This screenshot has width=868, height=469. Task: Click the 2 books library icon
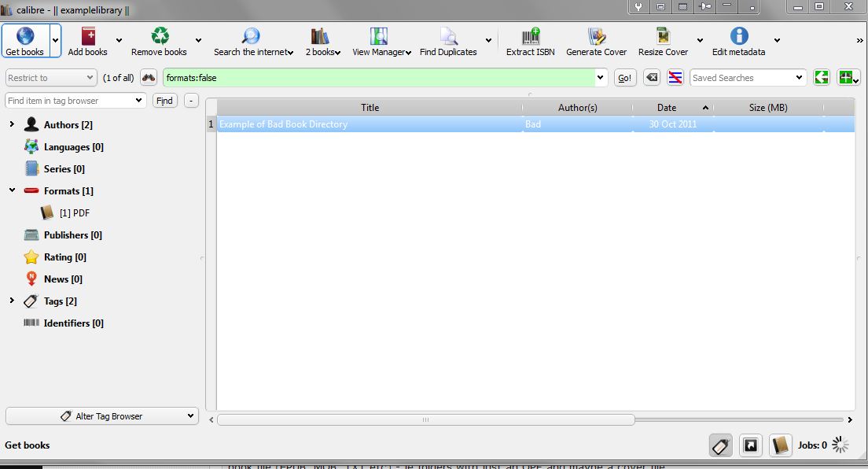point(320,36)
